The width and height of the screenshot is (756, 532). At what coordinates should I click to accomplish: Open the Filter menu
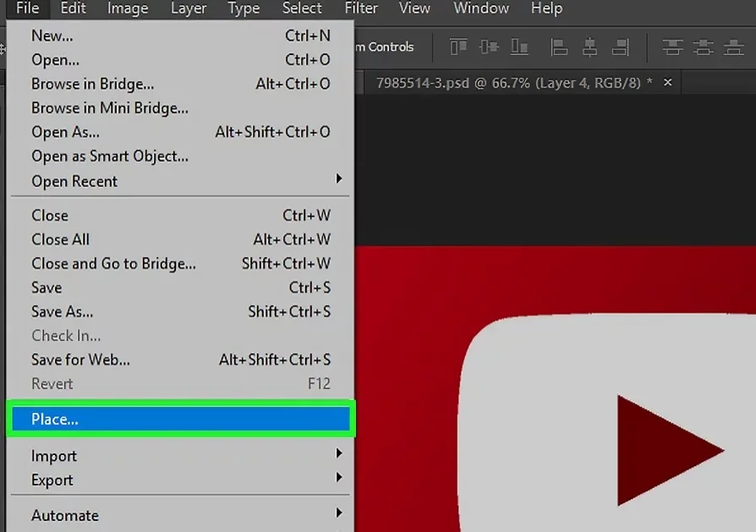pos(360,8)
